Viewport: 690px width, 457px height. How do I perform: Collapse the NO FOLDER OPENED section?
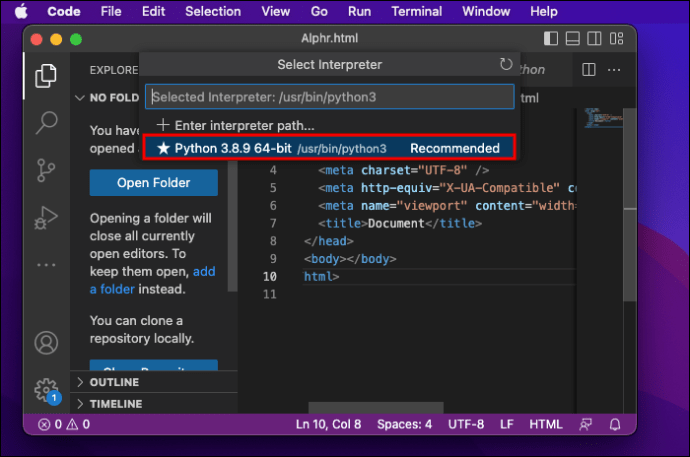107,98
